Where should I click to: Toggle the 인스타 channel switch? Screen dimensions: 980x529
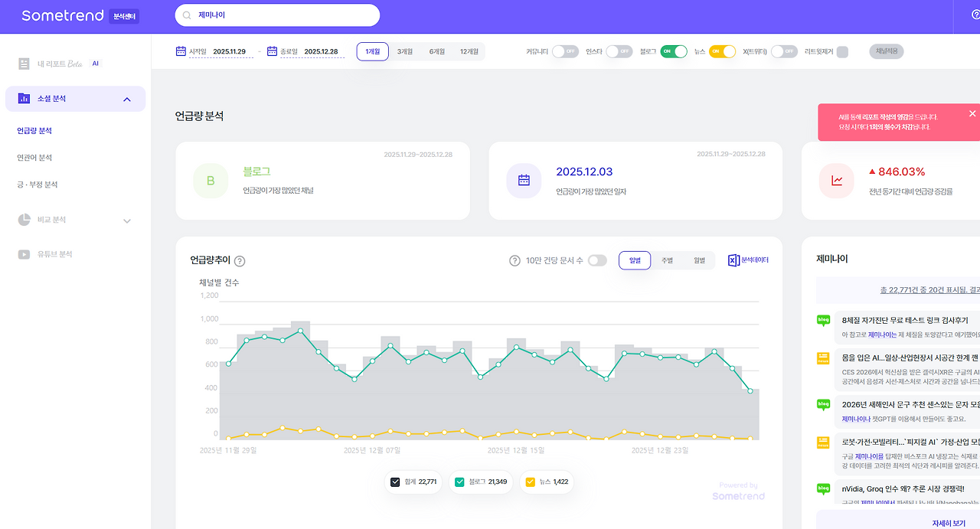tap(619, 51)
